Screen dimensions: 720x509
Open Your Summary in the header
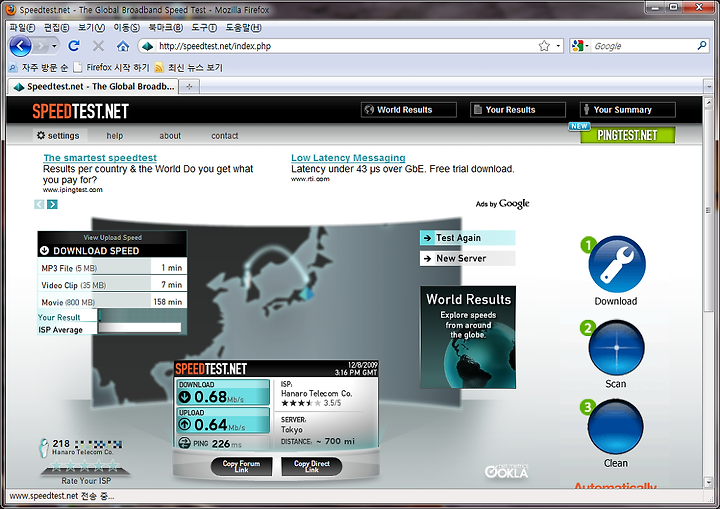(628, 110)
